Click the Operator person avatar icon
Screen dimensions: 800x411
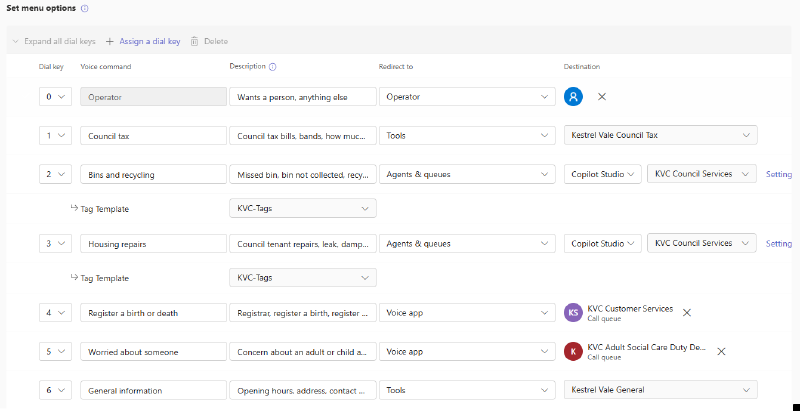pos(573,96)
